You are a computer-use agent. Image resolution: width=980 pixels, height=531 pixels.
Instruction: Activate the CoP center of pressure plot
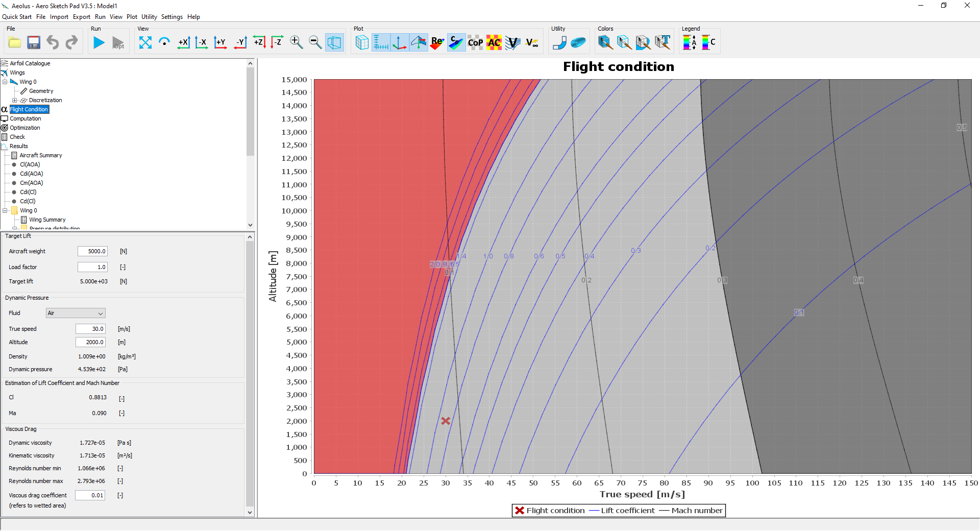tap(475, 42)
